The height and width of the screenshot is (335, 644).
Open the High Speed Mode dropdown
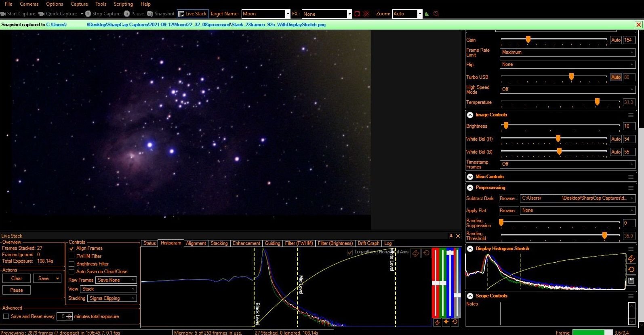pyautogui.click(x=568, y=89)
